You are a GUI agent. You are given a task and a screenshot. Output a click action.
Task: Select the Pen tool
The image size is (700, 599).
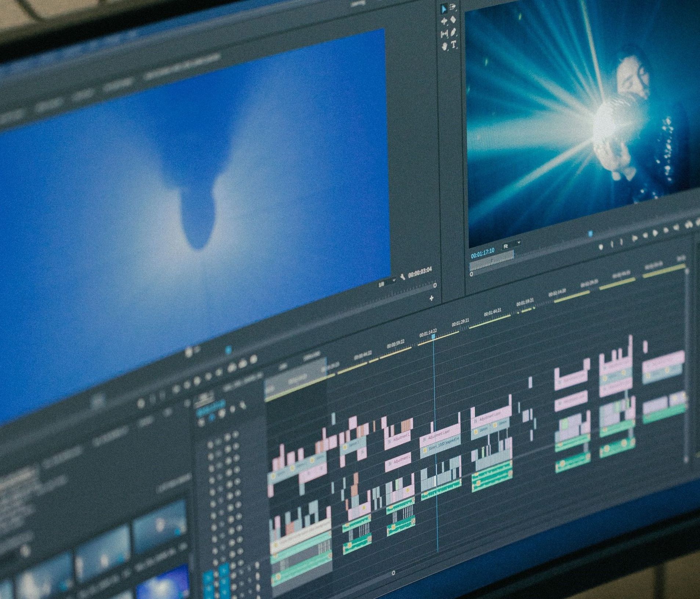[454, 33]
